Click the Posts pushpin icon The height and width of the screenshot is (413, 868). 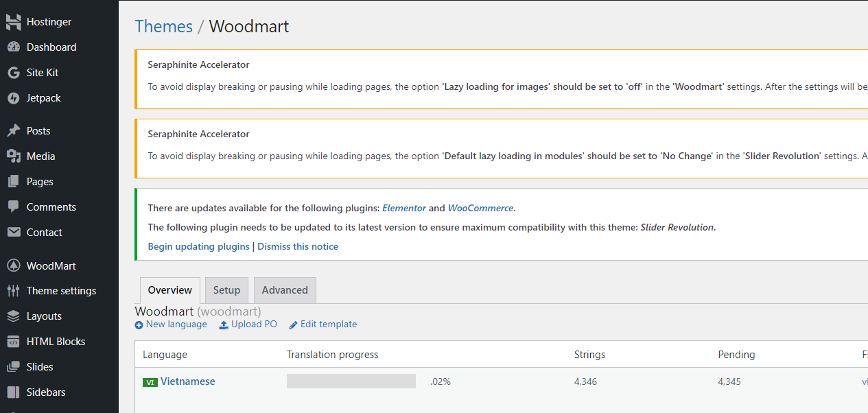[13, 130]
